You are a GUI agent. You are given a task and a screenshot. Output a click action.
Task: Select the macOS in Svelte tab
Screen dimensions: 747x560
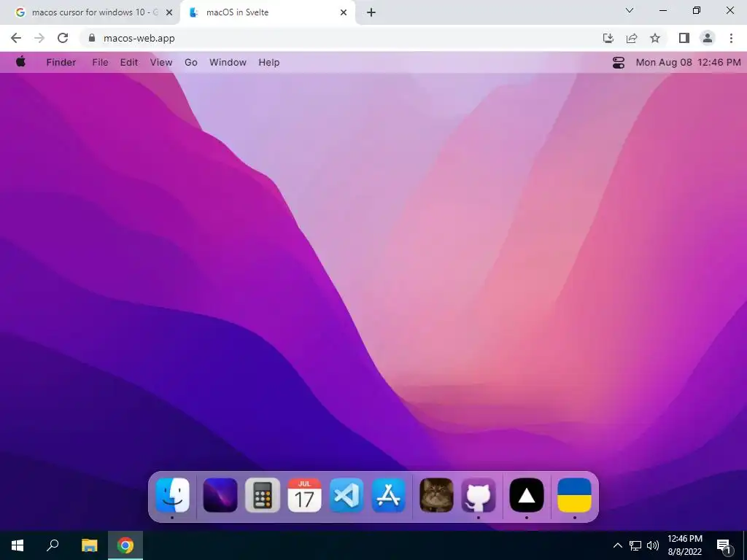pyautogui.click(x=267, y=12)
